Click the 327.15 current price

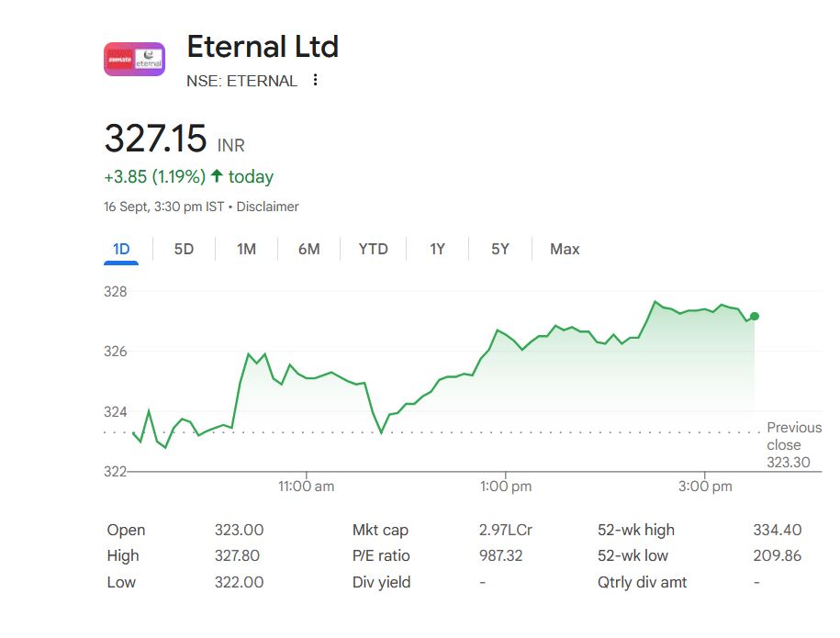pyautogui.click(x=155, y=140)
